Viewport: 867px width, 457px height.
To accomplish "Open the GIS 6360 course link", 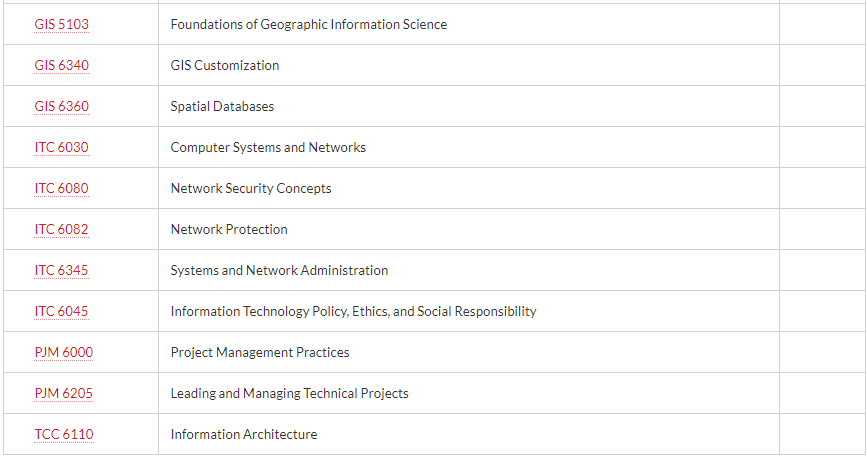I will click(61, 106).
